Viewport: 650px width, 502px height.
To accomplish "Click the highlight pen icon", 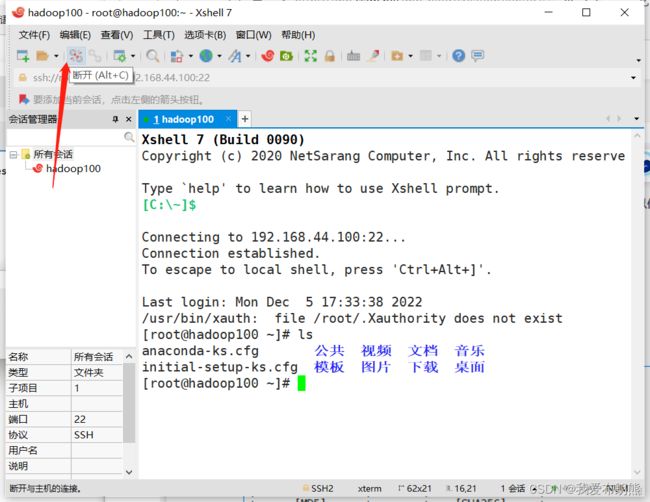I will click(374, 56).
